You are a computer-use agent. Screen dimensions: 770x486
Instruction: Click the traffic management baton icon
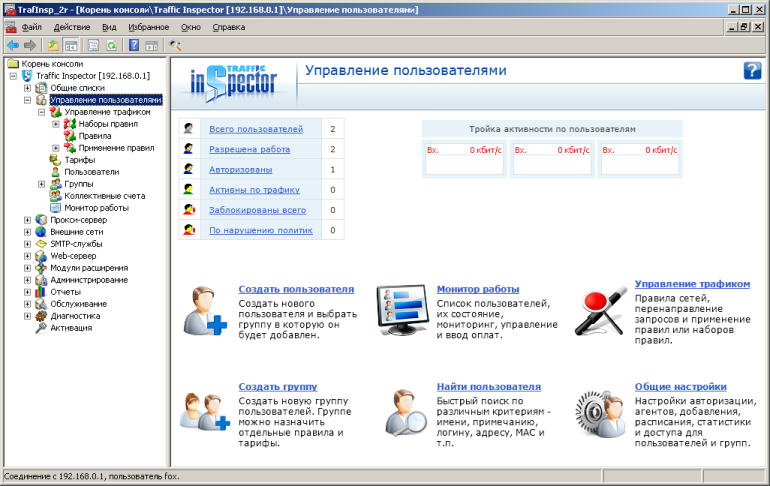[600, 312]
